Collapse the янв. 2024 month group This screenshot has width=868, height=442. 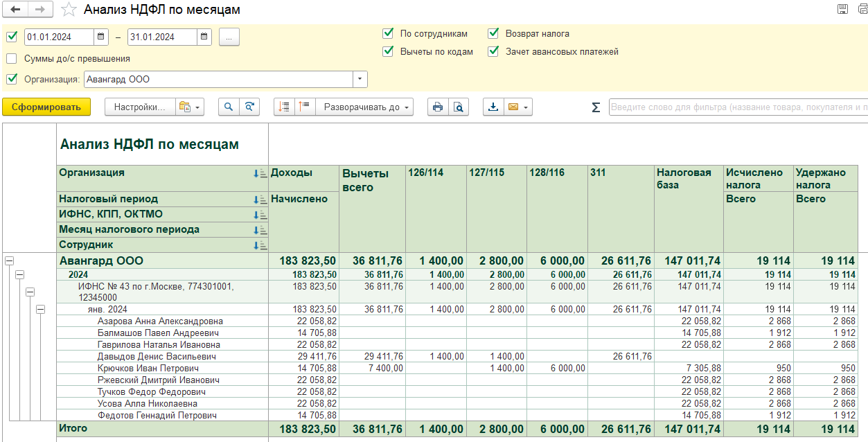[40, 309]
